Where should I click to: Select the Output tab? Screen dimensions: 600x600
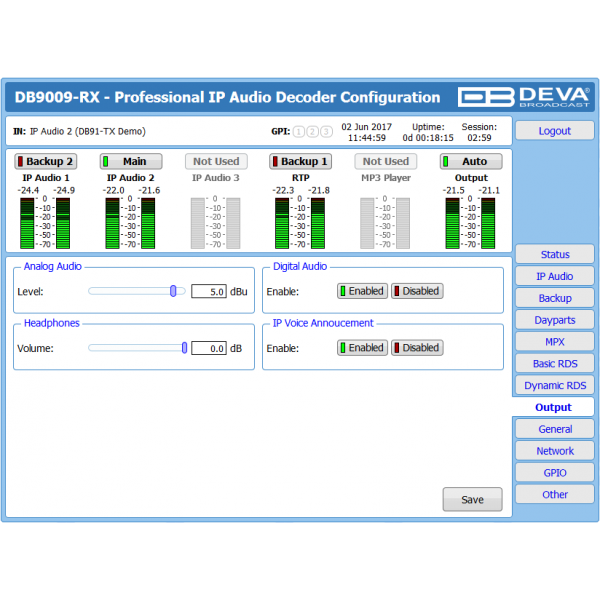(553, 407)
